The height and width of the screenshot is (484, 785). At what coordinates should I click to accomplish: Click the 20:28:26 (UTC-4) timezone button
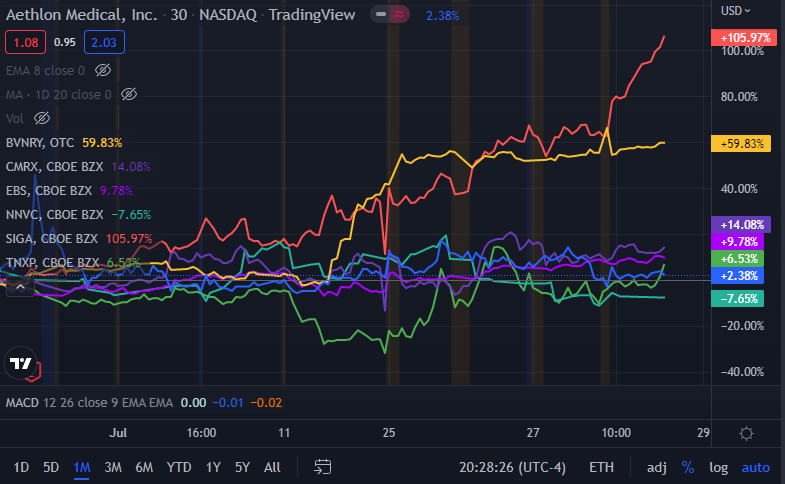[512, 467]
